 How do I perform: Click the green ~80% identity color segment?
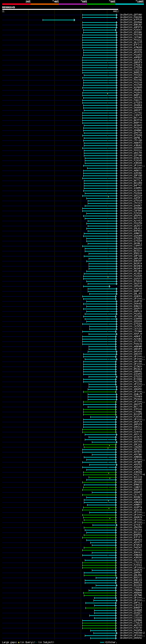pyautogui.click(x=101, y=4)
